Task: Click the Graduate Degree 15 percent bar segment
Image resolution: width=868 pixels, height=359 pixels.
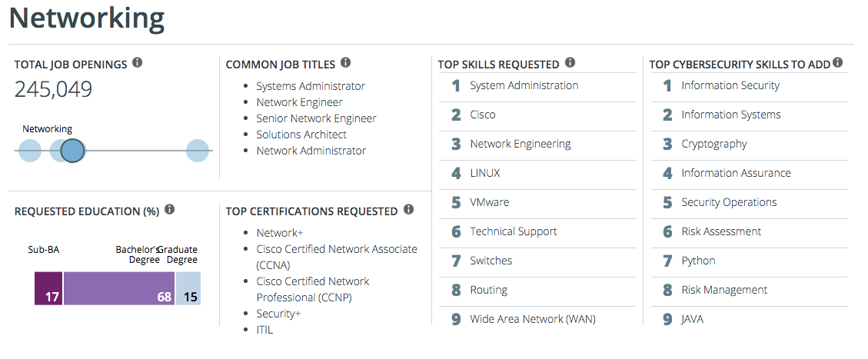Action: [188, 288]
